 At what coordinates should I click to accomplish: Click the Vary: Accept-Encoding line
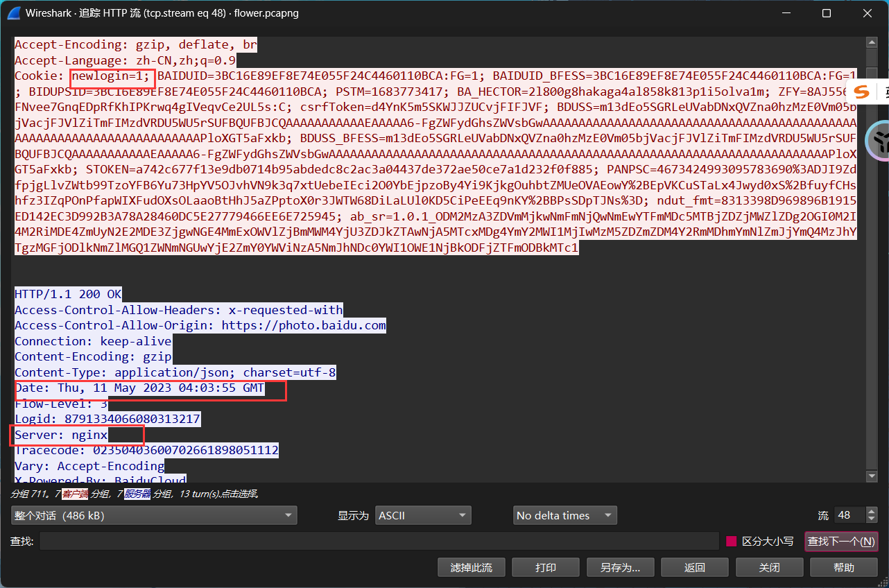89,466
